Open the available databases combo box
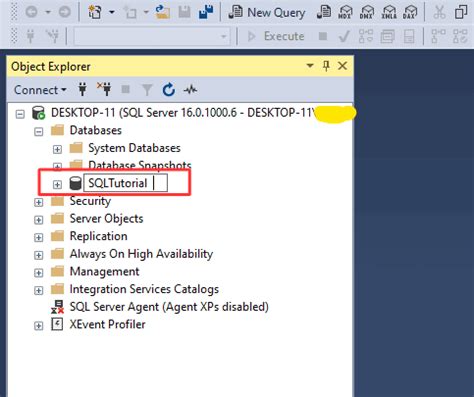474x397 pixels. click(152, 36)
